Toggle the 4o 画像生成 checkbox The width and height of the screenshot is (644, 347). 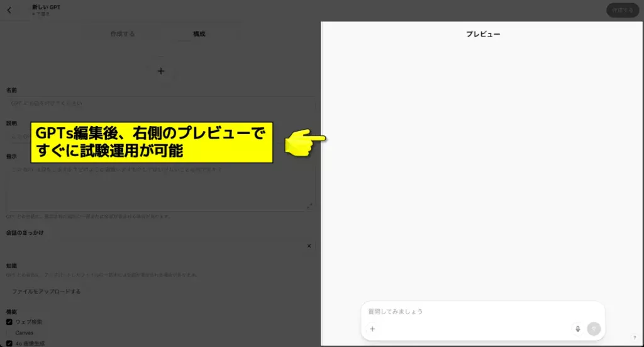[9, 343]
